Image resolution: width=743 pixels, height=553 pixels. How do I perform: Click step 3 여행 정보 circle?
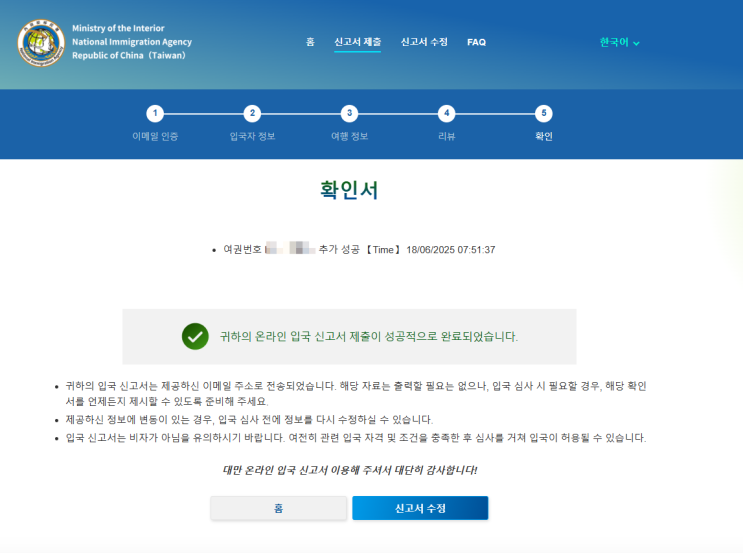pyautogui.click(x=349, y=113)
